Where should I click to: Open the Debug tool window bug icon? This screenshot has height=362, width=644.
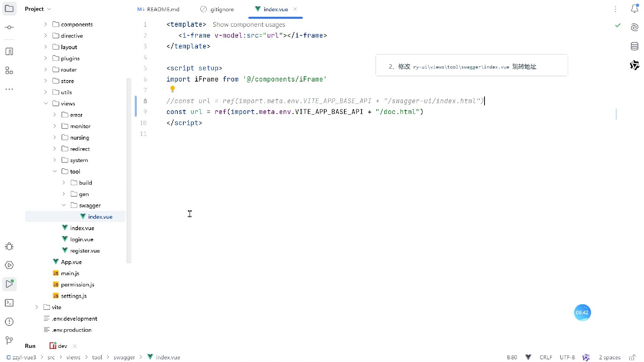(x=9, y=247)
